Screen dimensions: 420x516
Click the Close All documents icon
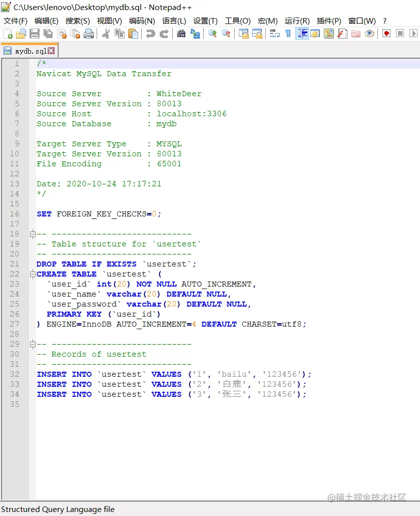pos(75,34)
